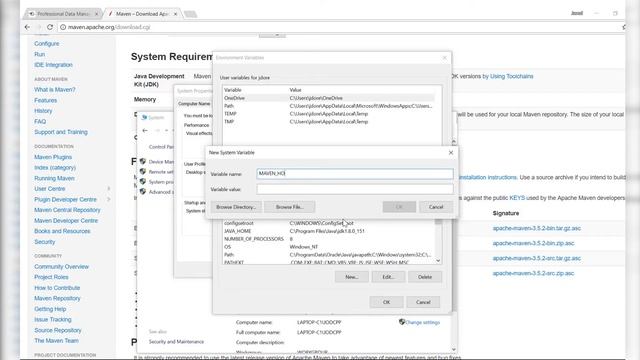
Task: Open the Configure sidebar link
Action: 47,43
